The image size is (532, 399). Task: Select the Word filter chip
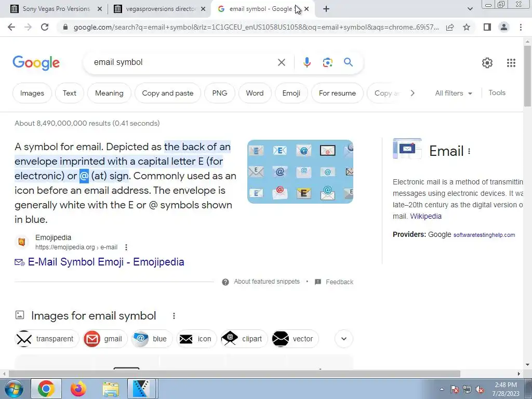[x=255, y=94]
